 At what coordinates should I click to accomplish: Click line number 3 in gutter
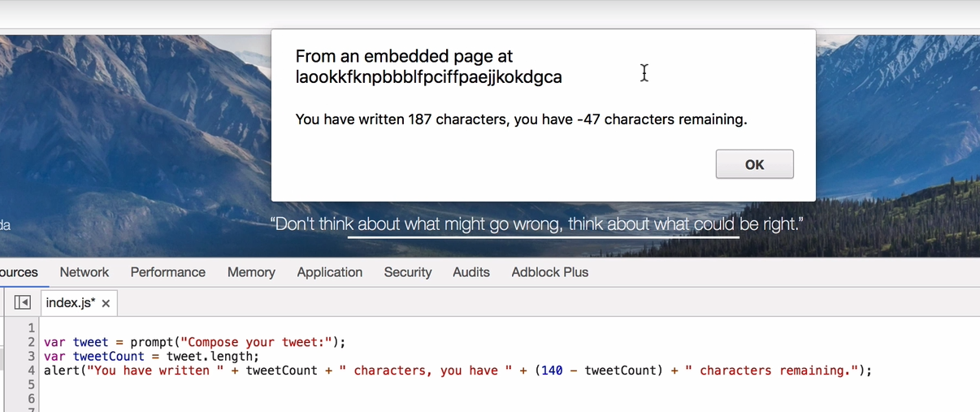tap(31, 356)
